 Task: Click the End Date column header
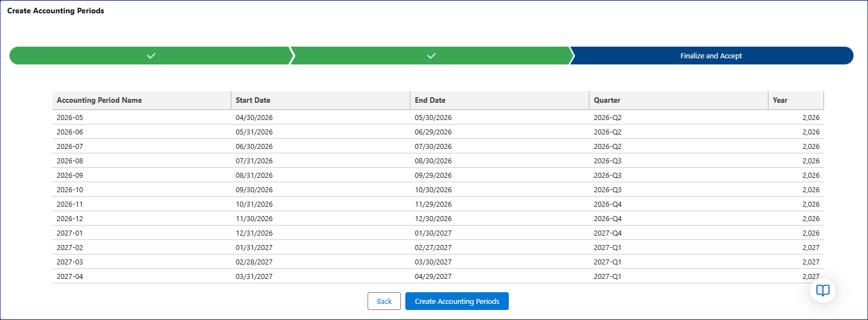tap(430, 101)
